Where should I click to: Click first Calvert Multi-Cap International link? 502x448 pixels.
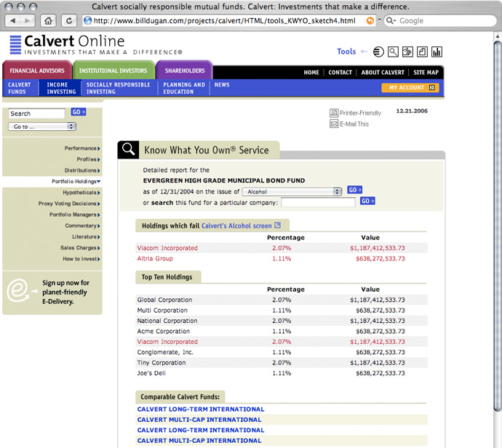pos(199,420)
